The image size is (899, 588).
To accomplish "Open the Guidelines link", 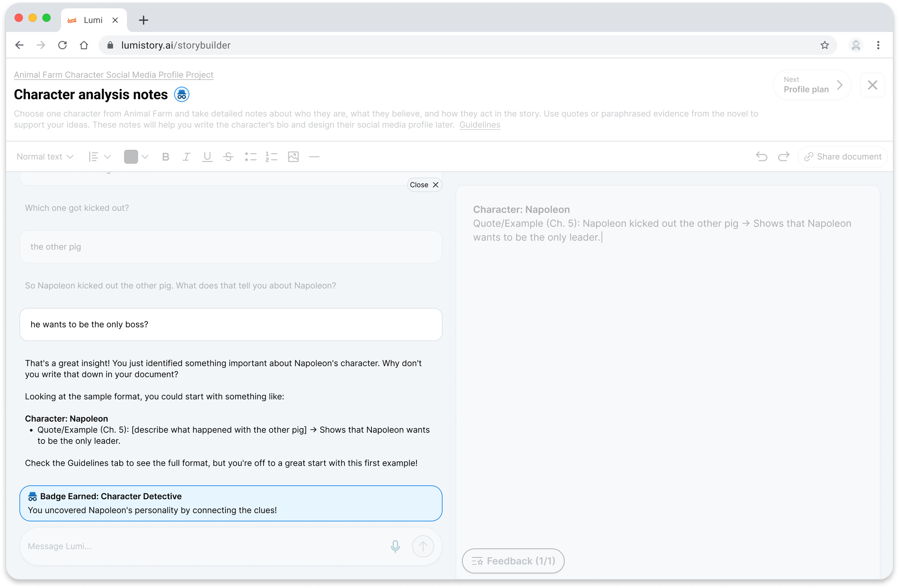I will [479, 125].
